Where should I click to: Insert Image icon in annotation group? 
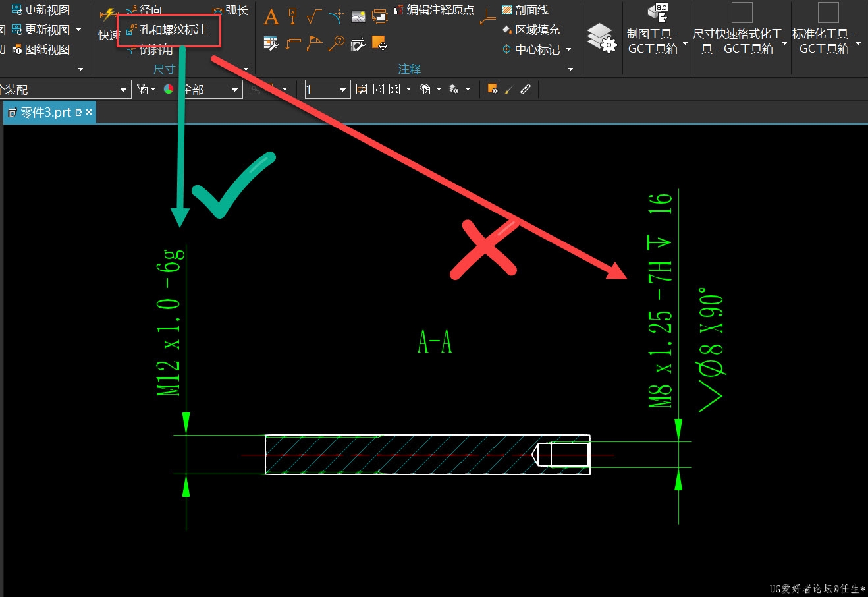point(358,16)
